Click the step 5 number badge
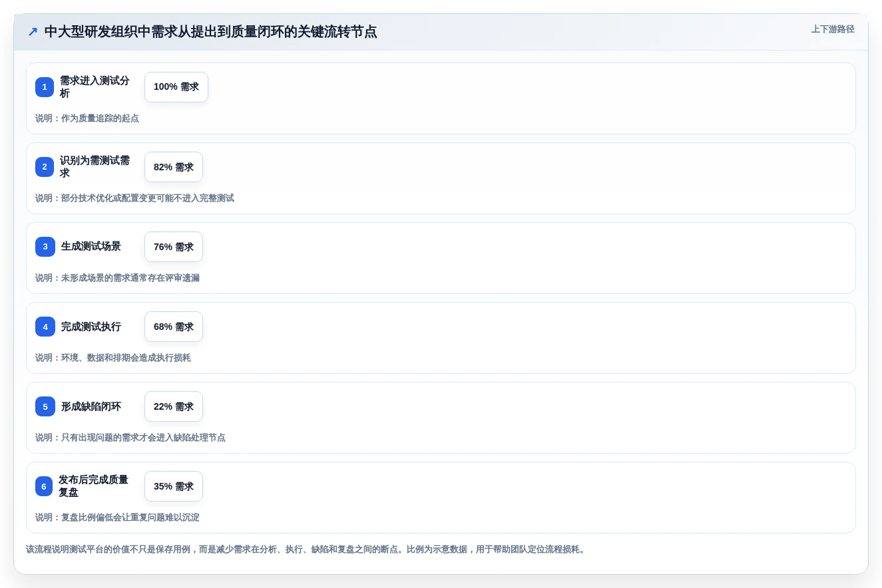Image resolution: width=882 pixels, height=588 pixels. tap(45, 406)
